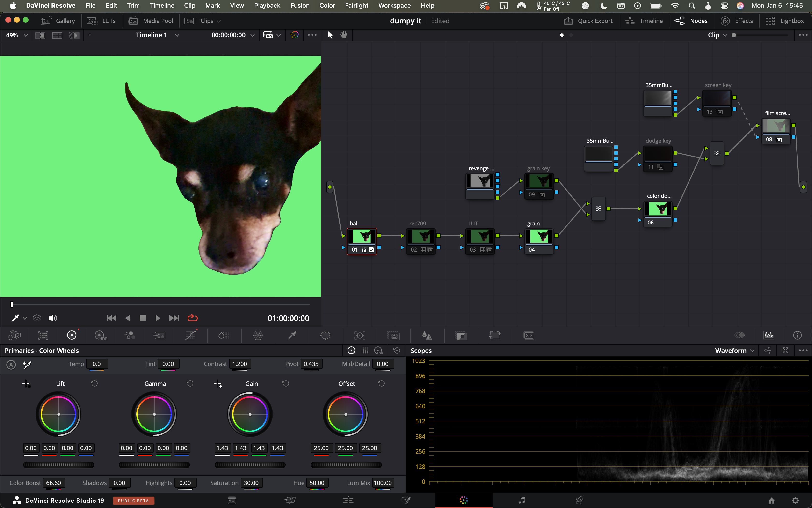
Task: Open the LUTs browser
Action: [x=101, y=21]
